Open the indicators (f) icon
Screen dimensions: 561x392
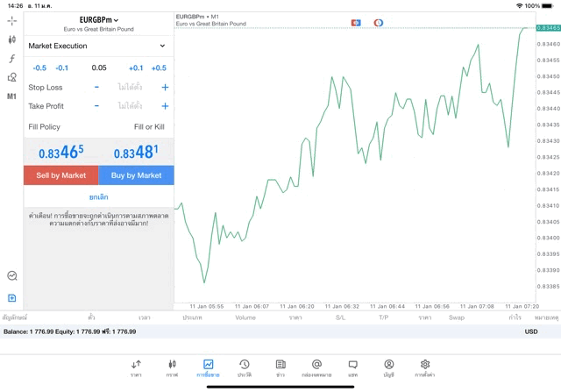click(x=11, y=59)
